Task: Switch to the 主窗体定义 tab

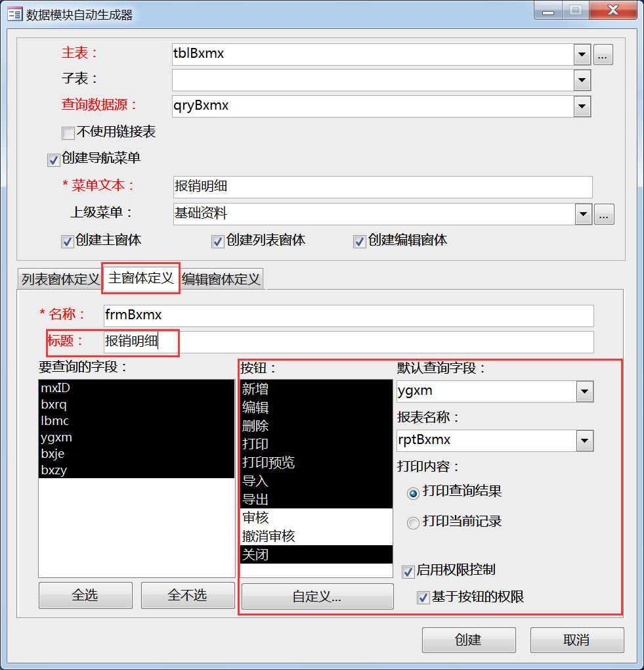Action: 141,278
